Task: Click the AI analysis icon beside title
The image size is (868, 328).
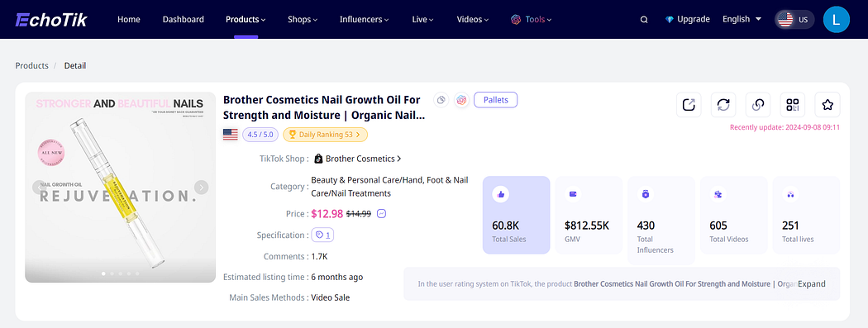Action: point(461,100)
